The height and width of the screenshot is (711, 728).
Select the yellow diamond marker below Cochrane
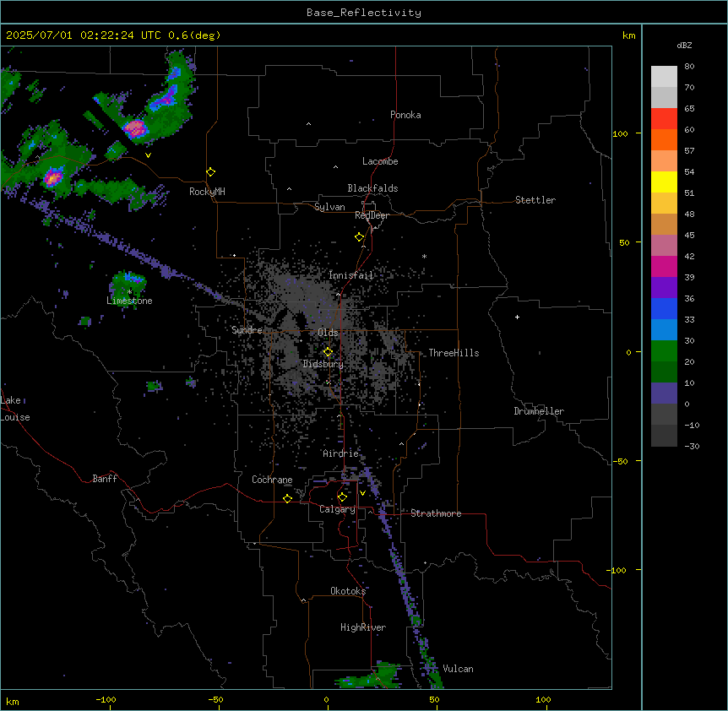coord(287,498)
